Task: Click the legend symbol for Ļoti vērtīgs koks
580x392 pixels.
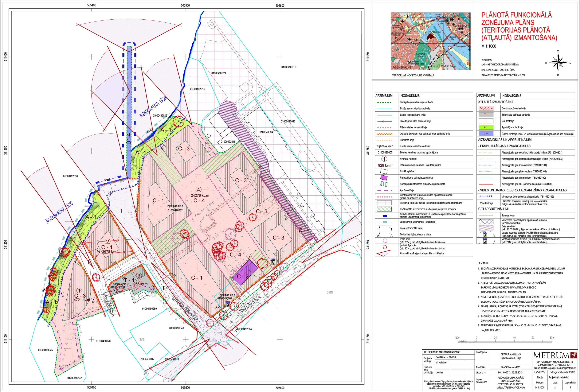Action: 385,247
